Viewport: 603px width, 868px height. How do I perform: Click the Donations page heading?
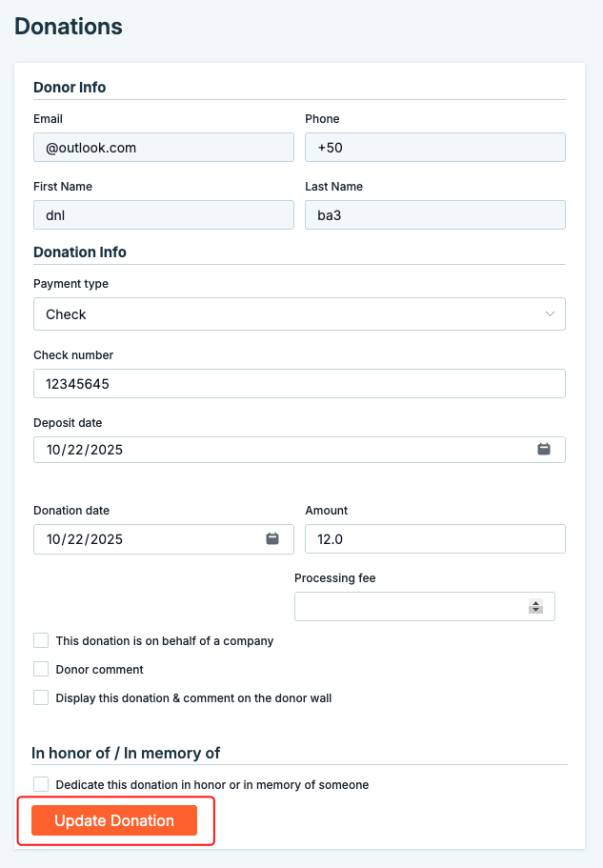click(69, 26)
